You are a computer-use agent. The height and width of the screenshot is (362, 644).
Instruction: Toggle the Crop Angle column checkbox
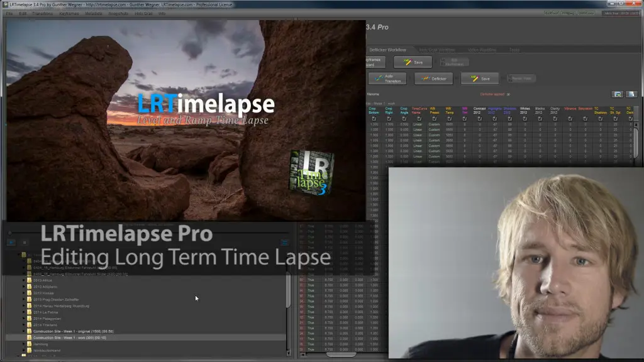[x=404, y=119]
